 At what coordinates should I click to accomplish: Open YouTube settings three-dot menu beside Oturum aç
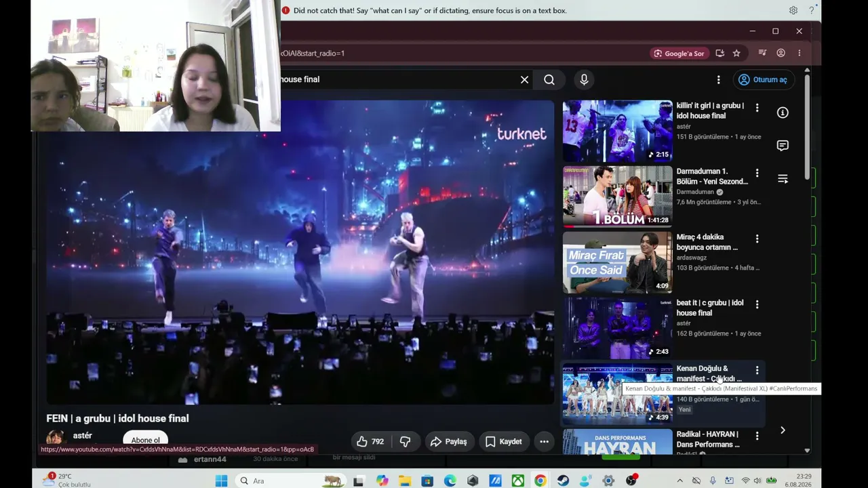(x=718, y=79)
